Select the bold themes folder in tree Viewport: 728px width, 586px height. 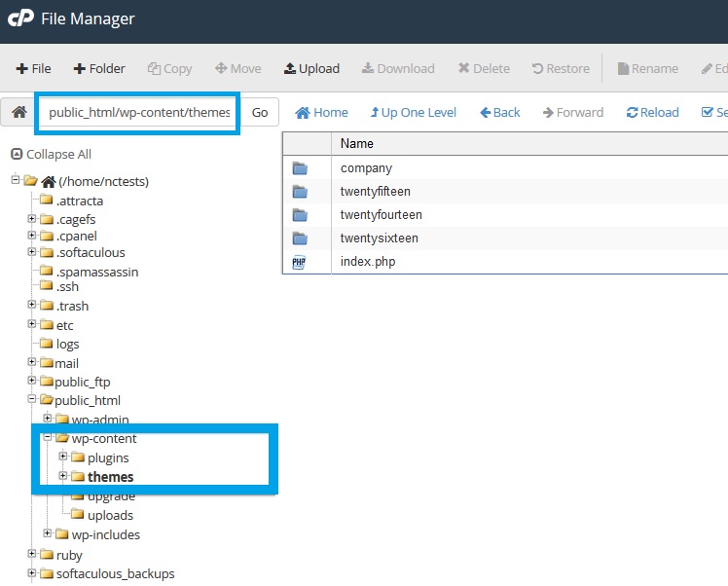point(111,477)
